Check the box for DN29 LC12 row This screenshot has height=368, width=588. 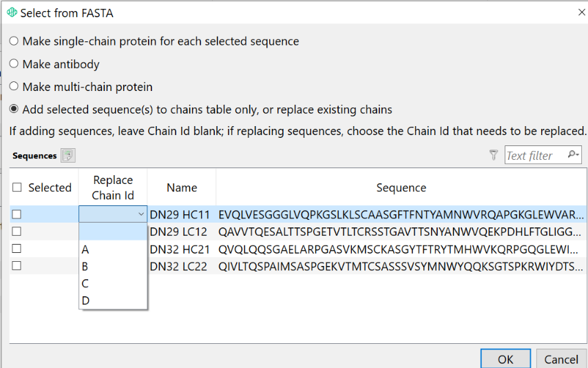[17, 232]
